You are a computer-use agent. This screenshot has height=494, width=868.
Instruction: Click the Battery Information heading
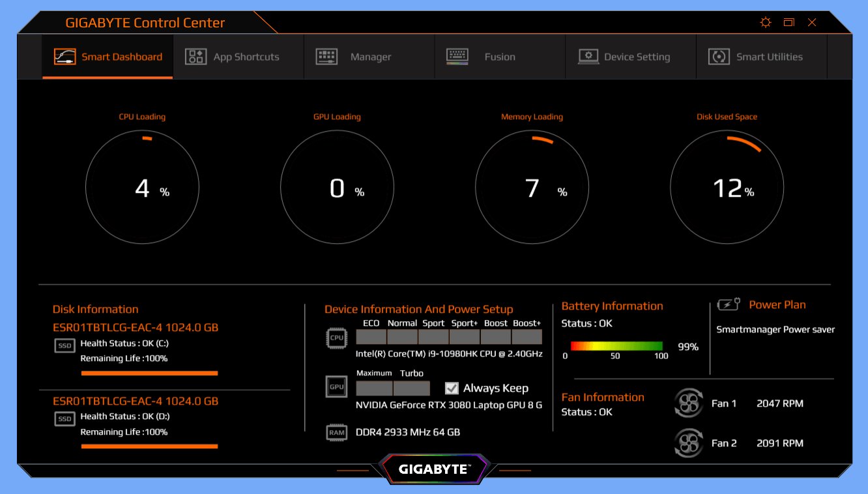[612, 306]
